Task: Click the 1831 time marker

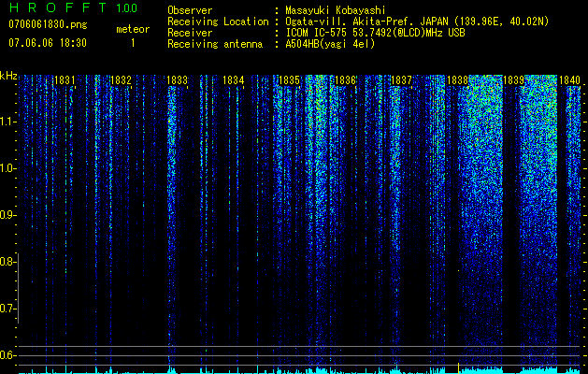Action: coord(65,80)
